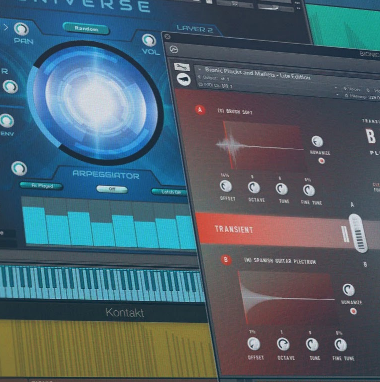
Task: Click the round instrument logo icon below the wrench
Action: pos(184,80)
